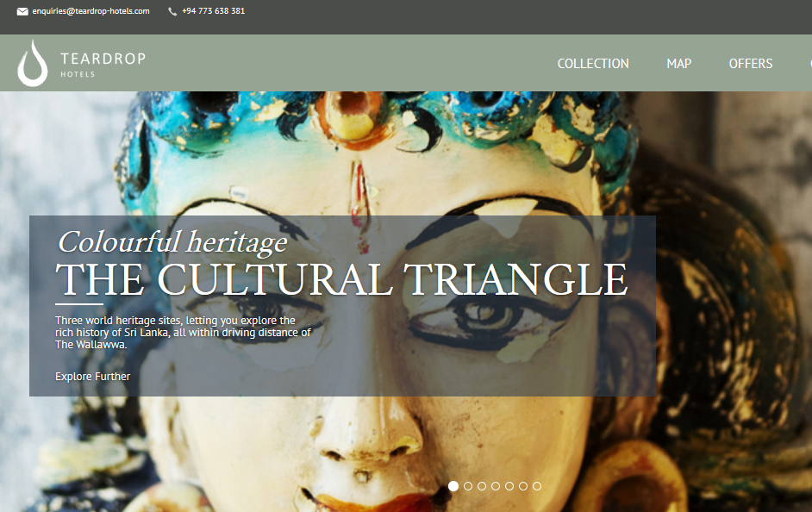
Task: Click THE CULTURAL TRIANGLE heading
Action: tap(342, 279)
